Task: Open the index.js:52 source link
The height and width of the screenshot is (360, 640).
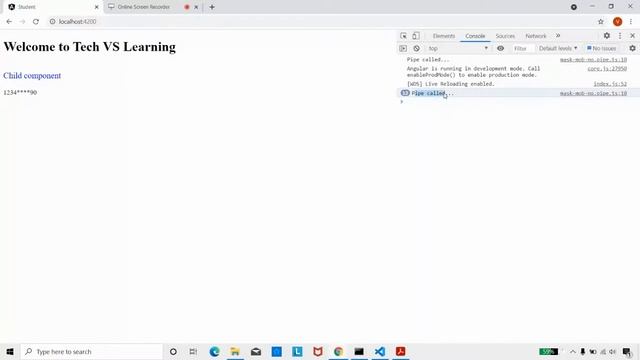Action: [x=610, y=84]
